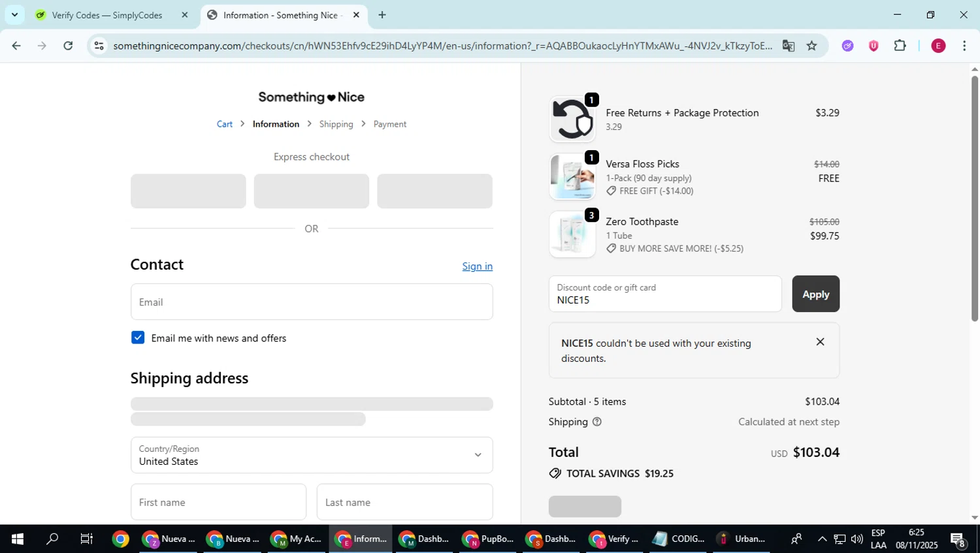This screenshot has width=980, height=553.
Task: Click the Payment breadcrumb step
Action: [390, 124]
